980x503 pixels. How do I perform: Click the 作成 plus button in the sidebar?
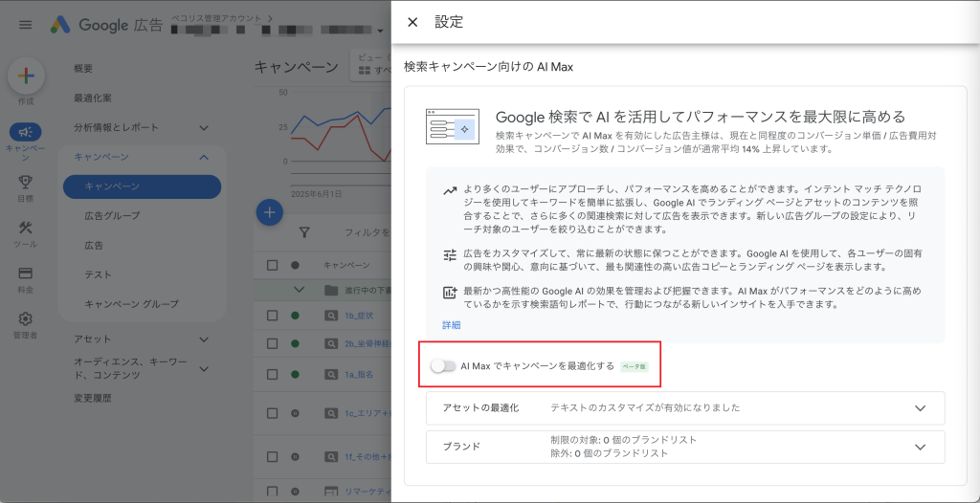26,76
